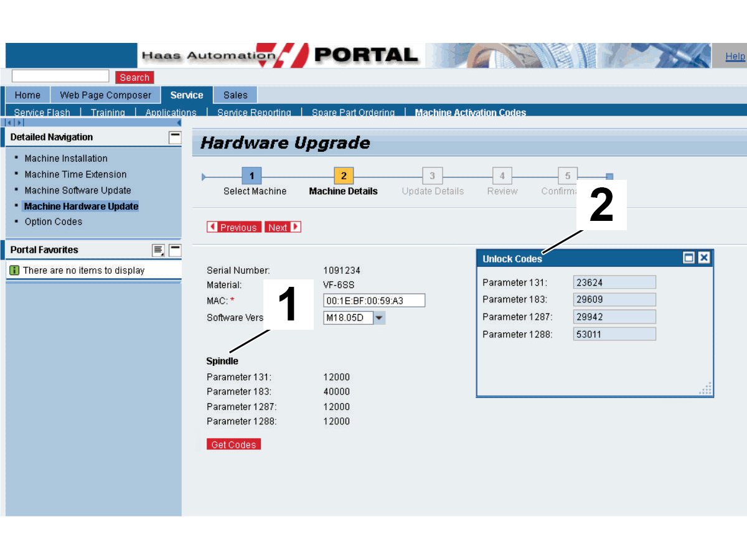Collapse the Detailed Navigation panel
The height and width of the screenshot is (560, 747).
point(176,138)
